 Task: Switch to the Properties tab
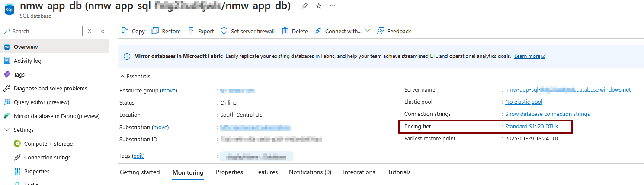pos(229,172)
